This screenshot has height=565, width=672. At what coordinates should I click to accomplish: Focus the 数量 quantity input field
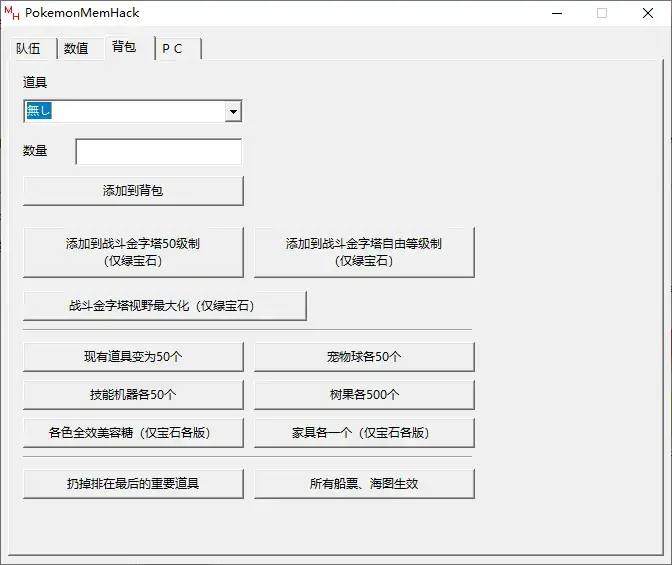(159, 151)
